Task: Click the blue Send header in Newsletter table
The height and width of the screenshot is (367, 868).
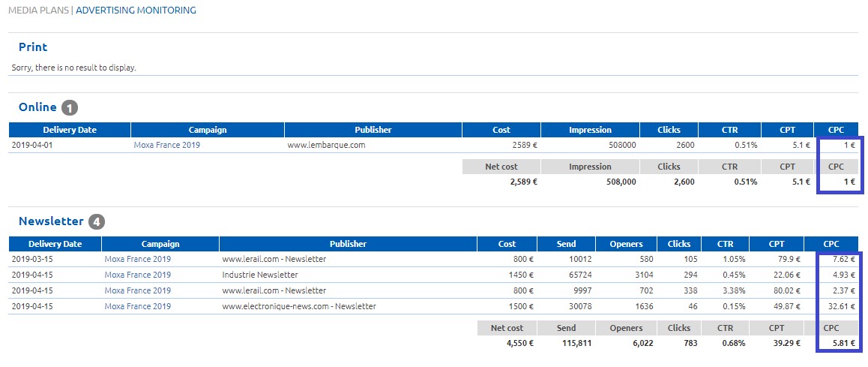Action: pyautogui.click(x=566, y=244)
